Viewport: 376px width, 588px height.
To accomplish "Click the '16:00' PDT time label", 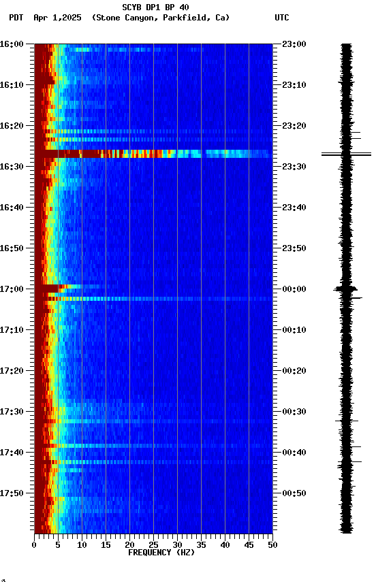I will tap(12, 44).
